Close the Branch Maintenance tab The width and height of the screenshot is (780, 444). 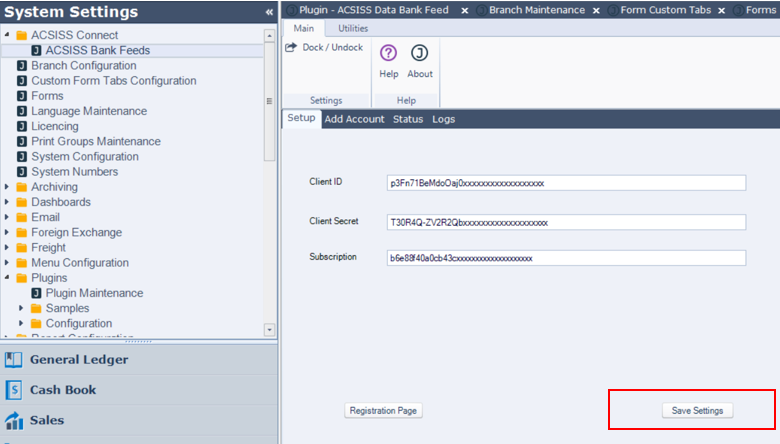coord(596,10)
